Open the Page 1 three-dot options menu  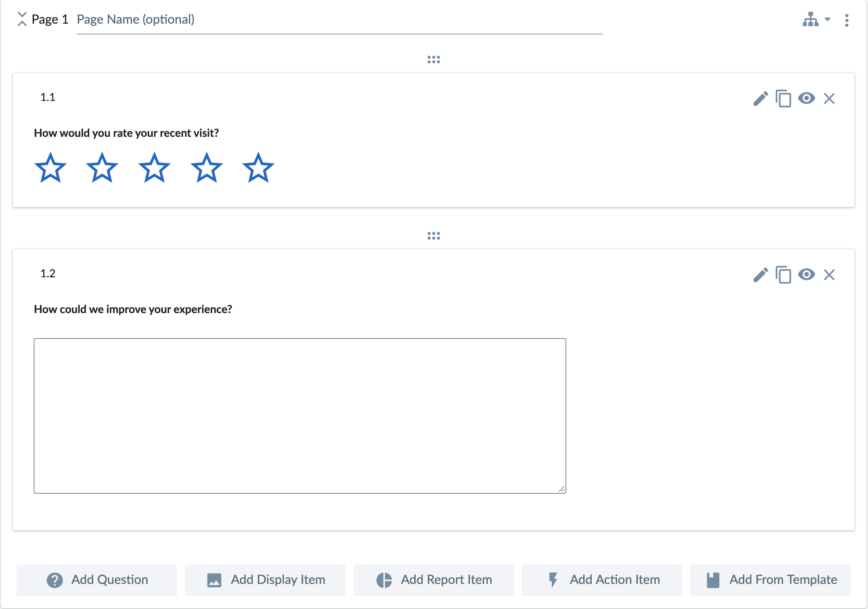pos(847,20)
